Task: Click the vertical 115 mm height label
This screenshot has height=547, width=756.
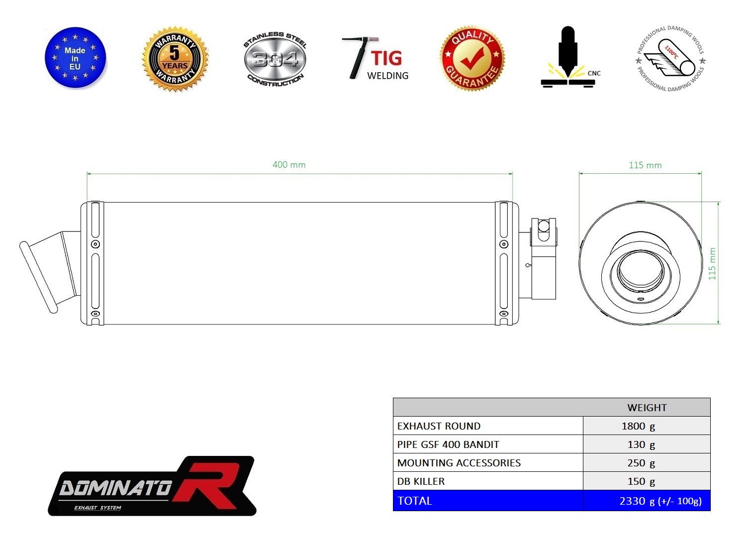Action: tap(712, 264)
